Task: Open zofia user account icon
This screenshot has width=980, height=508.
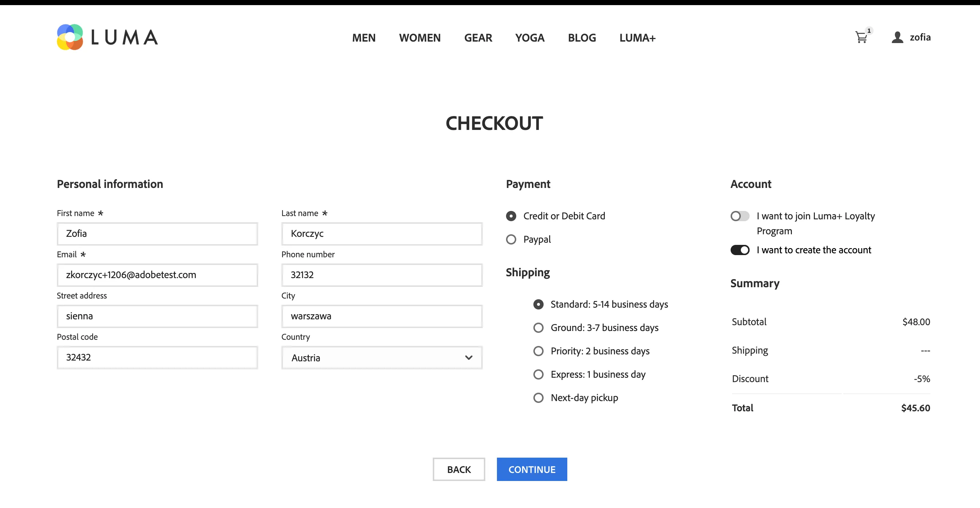Action: (898, 37)
